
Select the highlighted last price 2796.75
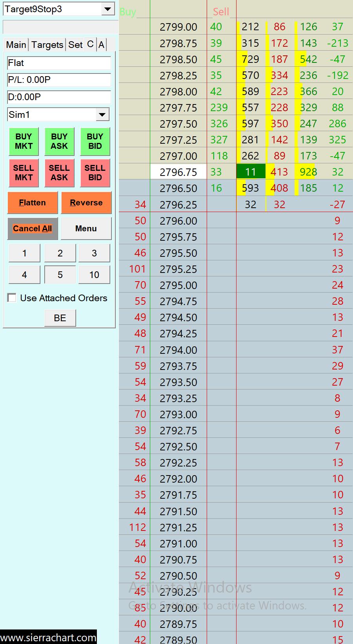(x=178, y=172)
